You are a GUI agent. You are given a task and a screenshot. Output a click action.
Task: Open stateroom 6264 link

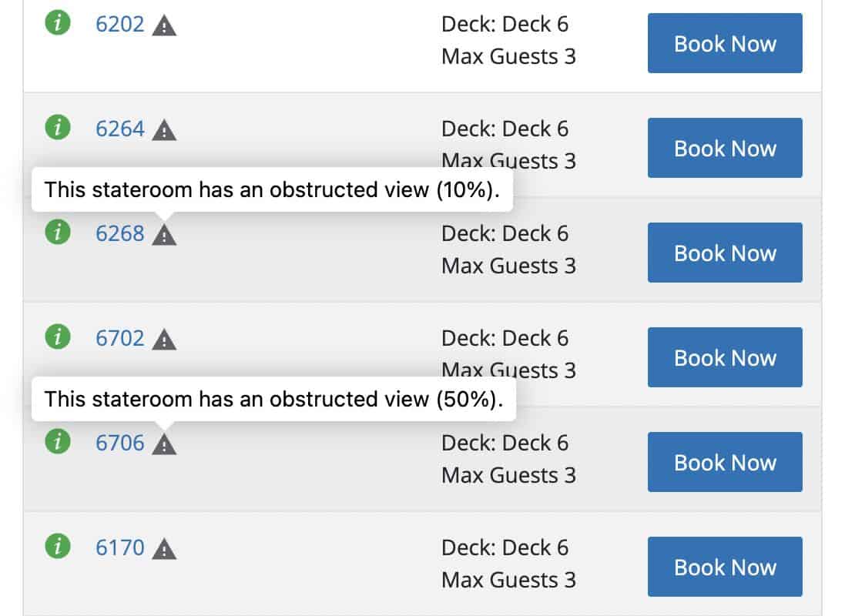pos(119,129)
